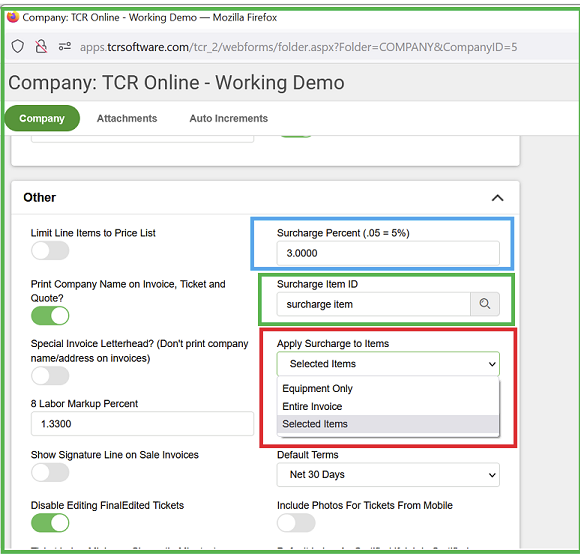Click the Company: TCR Online page title
Image resolution: width=580 pixels, height=556 pixels.
click(x=176, y=82)
